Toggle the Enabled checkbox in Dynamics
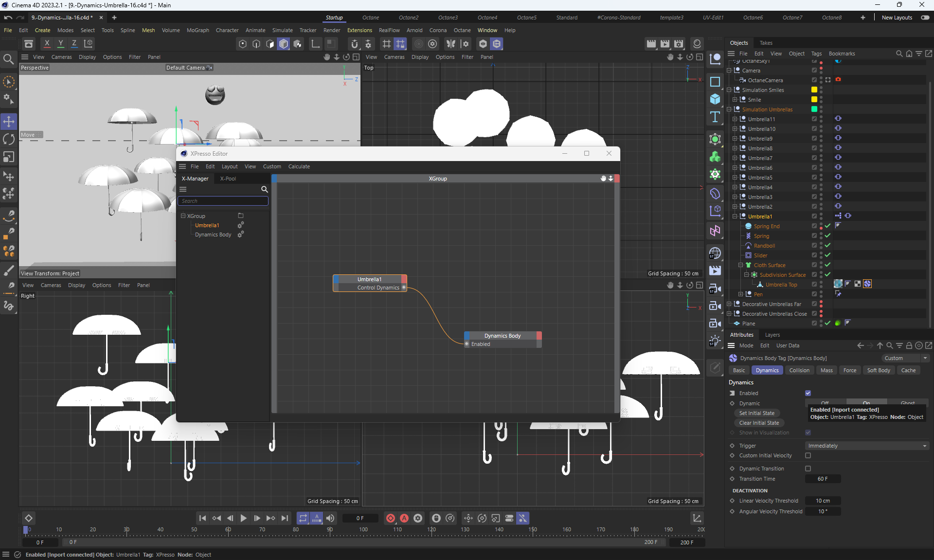The height and width of the screenshot is (560, 934). pyautogui.click(x=808, y=393)
